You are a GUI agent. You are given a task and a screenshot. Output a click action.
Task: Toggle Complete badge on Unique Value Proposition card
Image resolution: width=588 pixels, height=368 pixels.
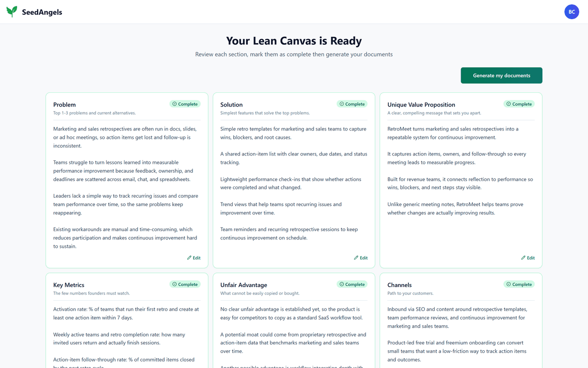point(519,104)
